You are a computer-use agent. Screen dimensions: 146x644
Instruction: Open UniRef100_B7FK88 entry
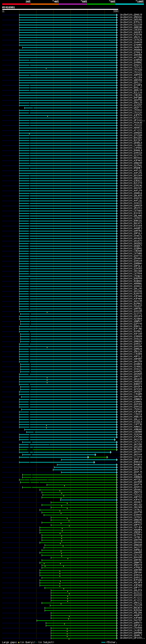[131, 580]
